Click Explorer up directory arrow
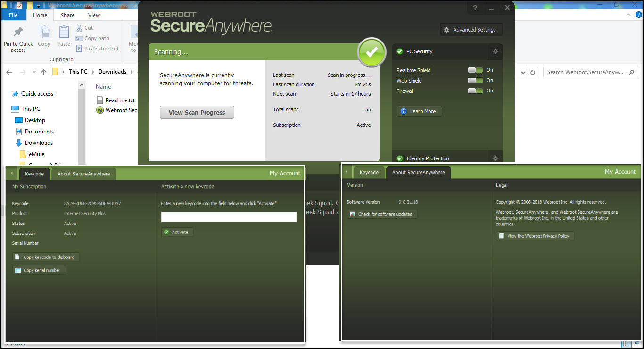The height and width of the screenshot is (349, 644). click(44, 72)
